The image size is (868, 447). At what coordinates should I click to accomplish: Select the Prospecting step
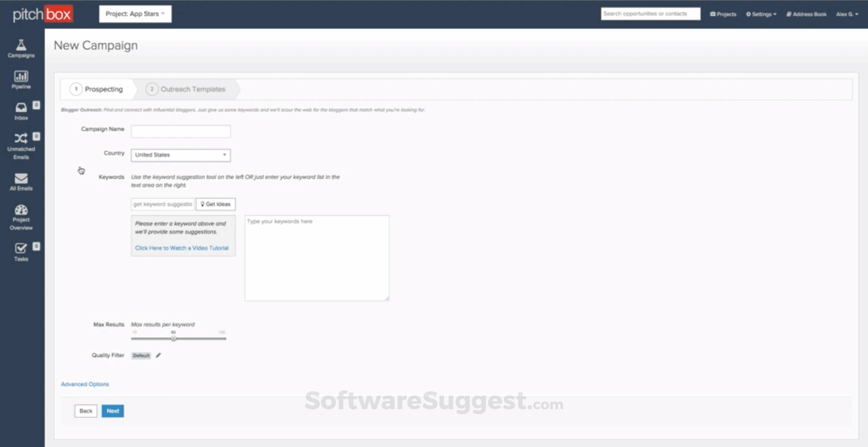103,89
